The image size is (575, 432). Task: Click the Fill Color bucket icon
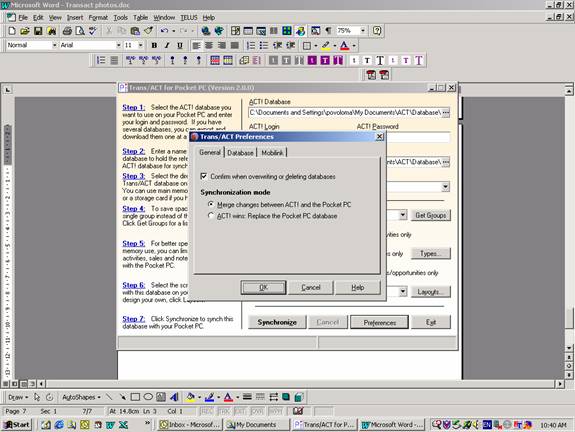pyautogui.click(x=190, y=397)
